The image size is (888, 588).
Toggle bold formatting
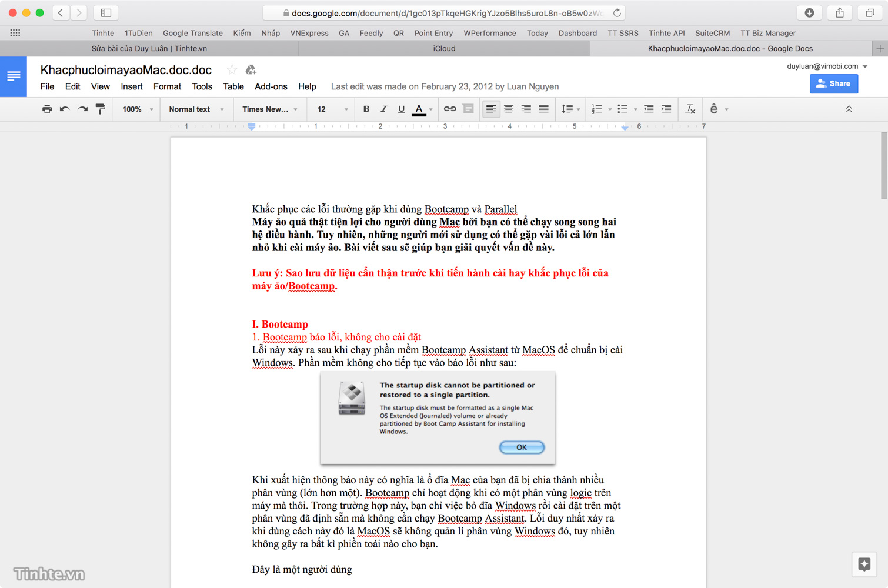(x=366, y=109)
